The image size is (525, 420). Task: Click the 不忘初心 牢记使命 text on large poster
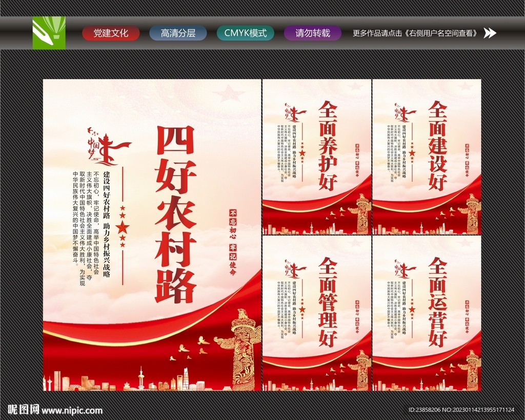click(x=233, y=242)
